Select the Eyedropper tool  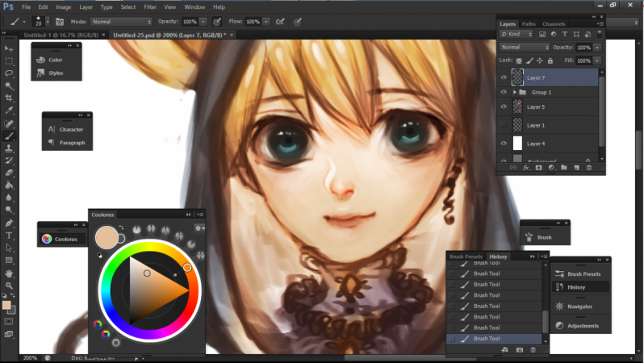click(x=9, y=111)
